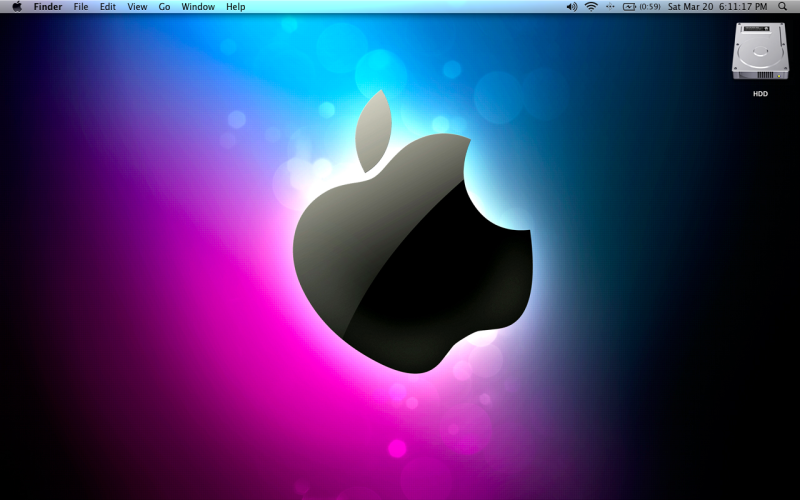Click the battery charging icon
Viewport: 800px width, 500px height.
tap(630, 7)
